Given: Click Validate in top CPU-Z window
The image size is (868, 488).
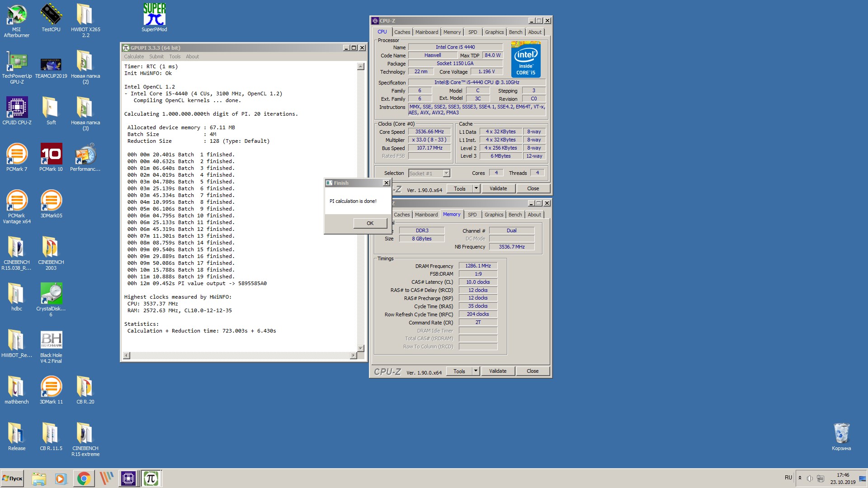Looking at the screenshot, I should tap(498, 188).
